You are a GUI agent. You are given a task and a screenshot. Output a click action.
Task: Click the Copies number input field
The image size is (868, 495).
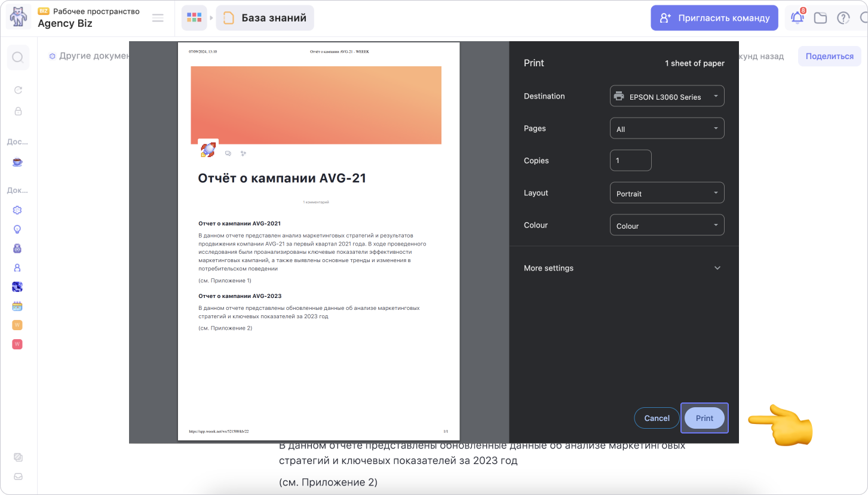pyautogui.click(x=630, y=161)
